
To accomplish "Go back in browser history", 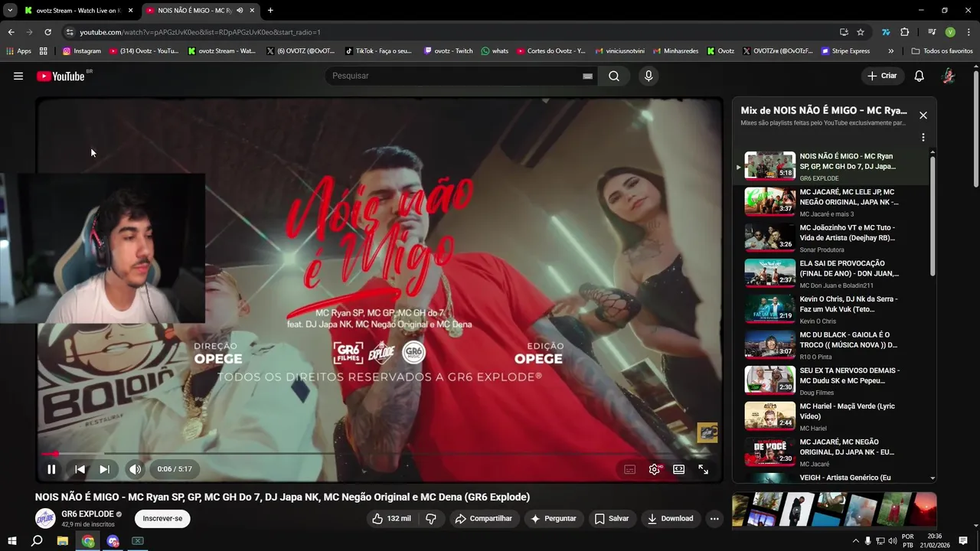I will click(x=11, y=32).
